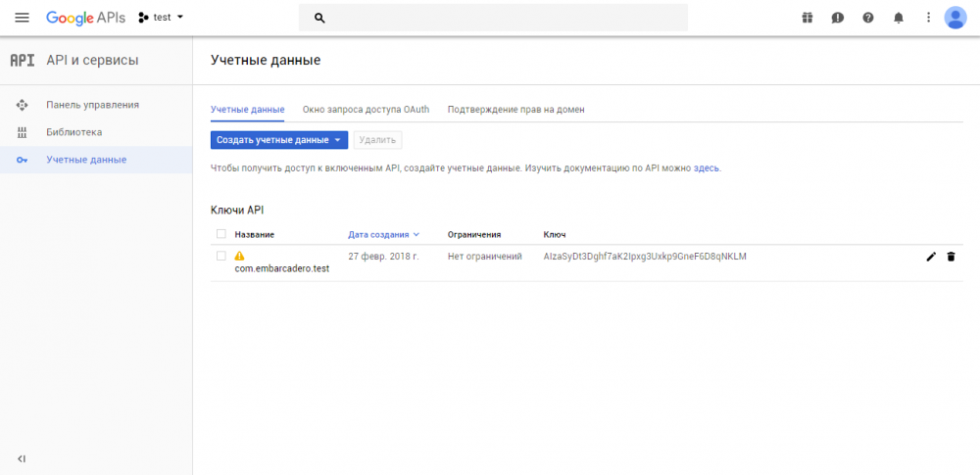Follow the здесь documentation link
This screenshot has width=980, height=475.
(707, 168)
